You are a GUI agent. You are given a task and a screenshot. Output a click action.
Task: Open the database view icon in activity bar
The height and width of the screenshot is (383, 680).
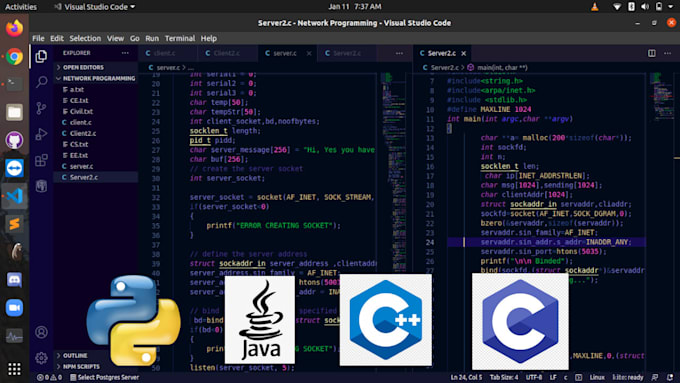click(x=41, y=186)
